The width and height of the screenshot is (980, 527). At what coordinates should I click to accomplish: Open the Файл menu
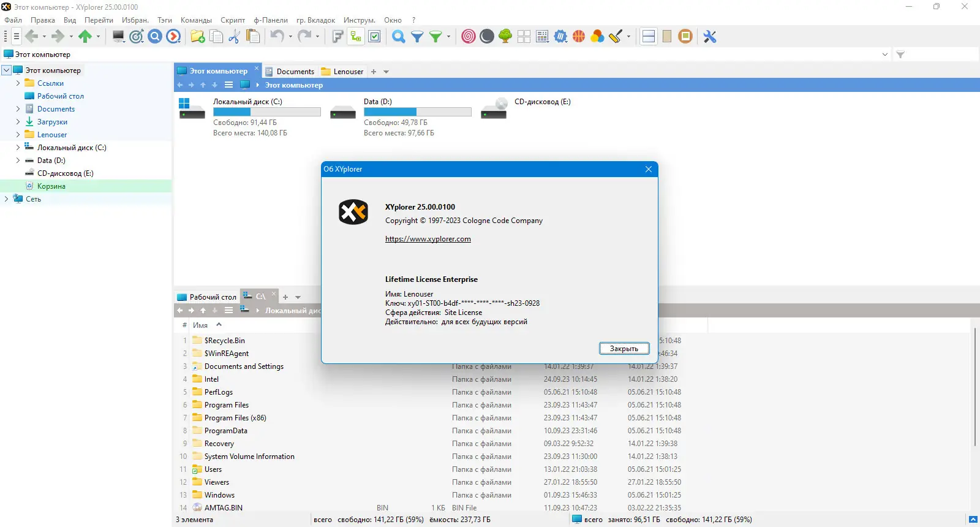pyautogui.click(x=13, y=20)
